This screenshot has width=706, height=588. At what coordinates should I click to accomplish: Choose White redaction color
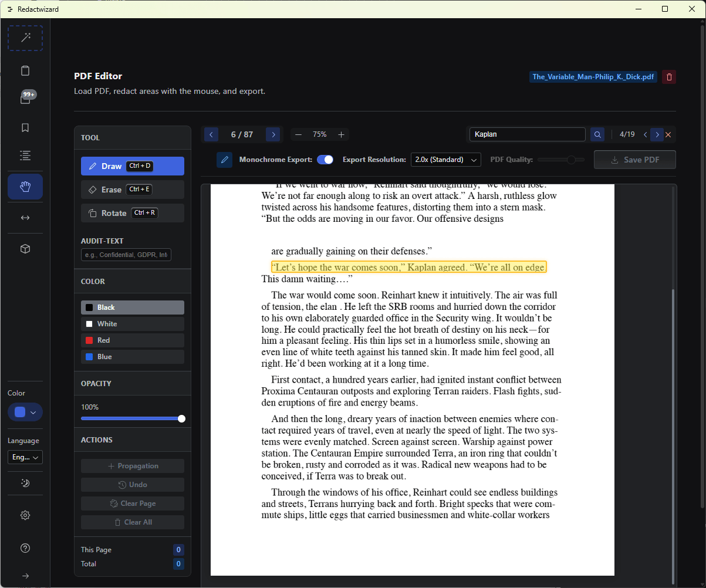133,324
